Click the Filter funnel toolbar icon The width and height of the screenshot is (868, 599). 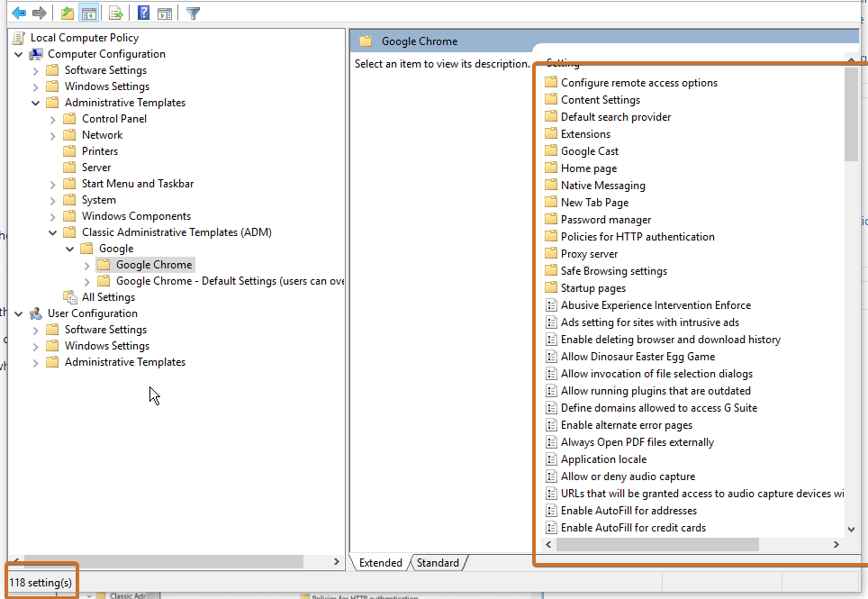[x=193, y=13]
